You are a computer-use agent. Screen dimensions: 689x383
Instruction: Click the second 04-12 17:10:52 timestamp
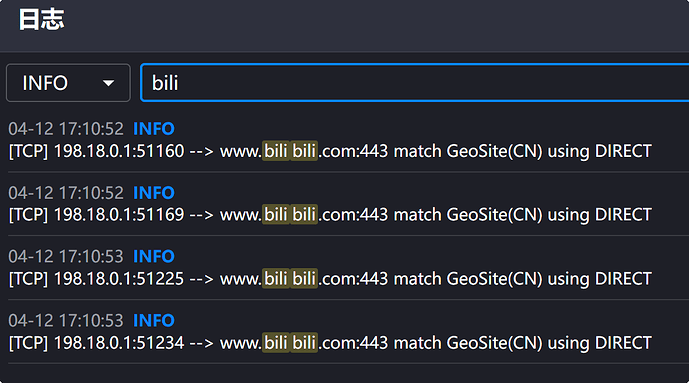66,193
